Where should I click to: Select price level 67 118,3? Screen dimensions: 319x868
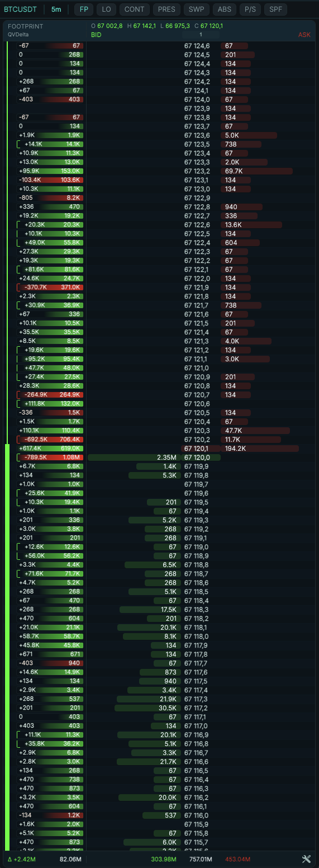click(x=197, y=610)
